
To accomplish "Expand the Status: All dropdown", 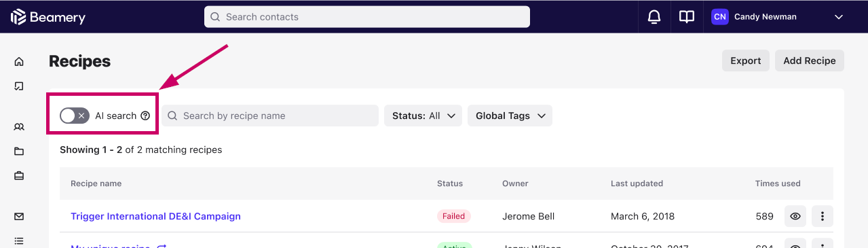I will point(423,116).
